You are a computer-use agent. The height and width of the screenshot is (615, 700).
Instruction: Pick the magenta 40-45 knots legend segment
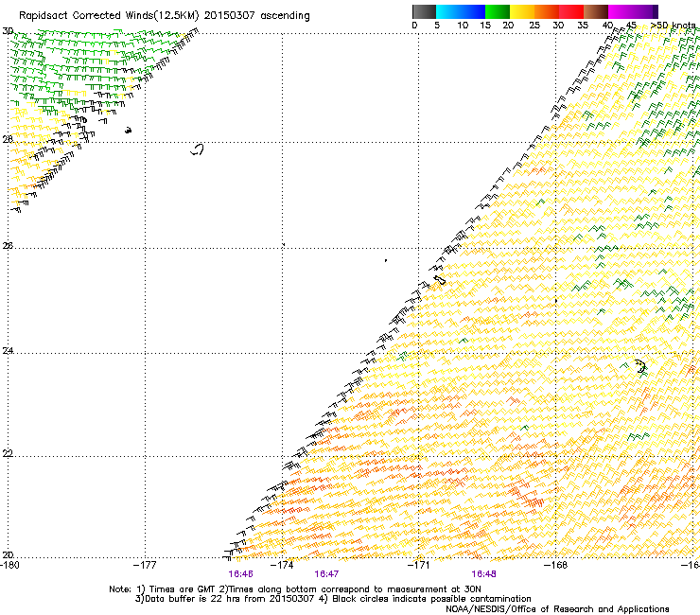[x=621, y=11]
